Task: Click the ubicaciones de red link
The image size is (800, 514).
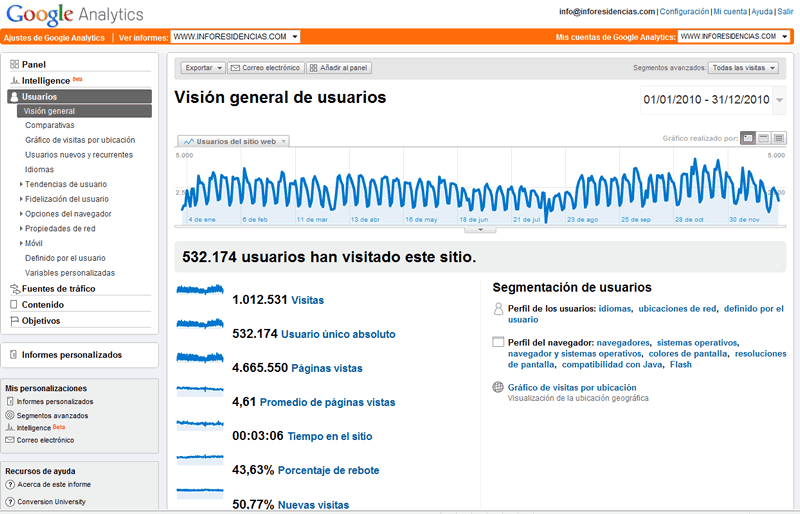Action: pyautogui.click(x=677, y=308)
